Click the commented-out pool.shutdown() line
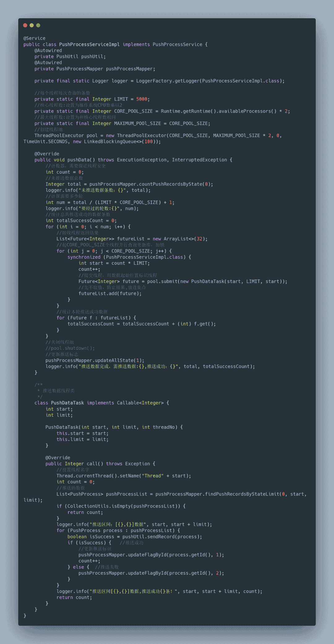334x644 pixels. [70, 348]
